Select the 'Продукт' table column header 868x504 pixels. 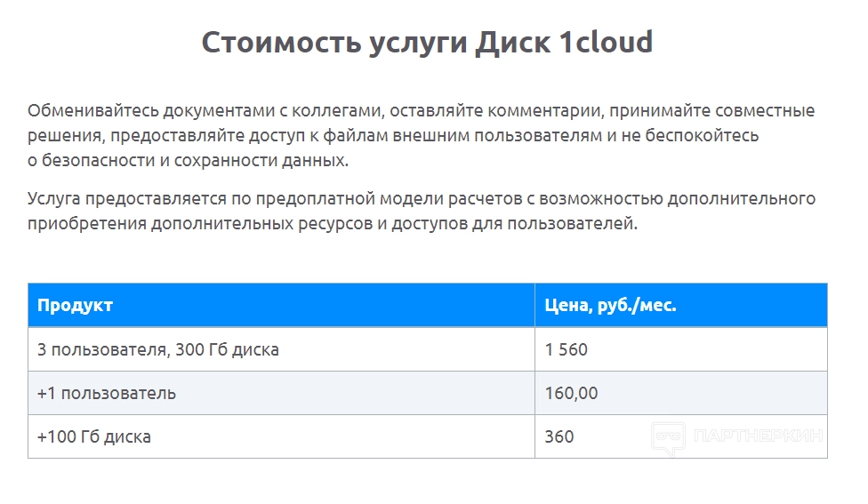click(76, 306)
